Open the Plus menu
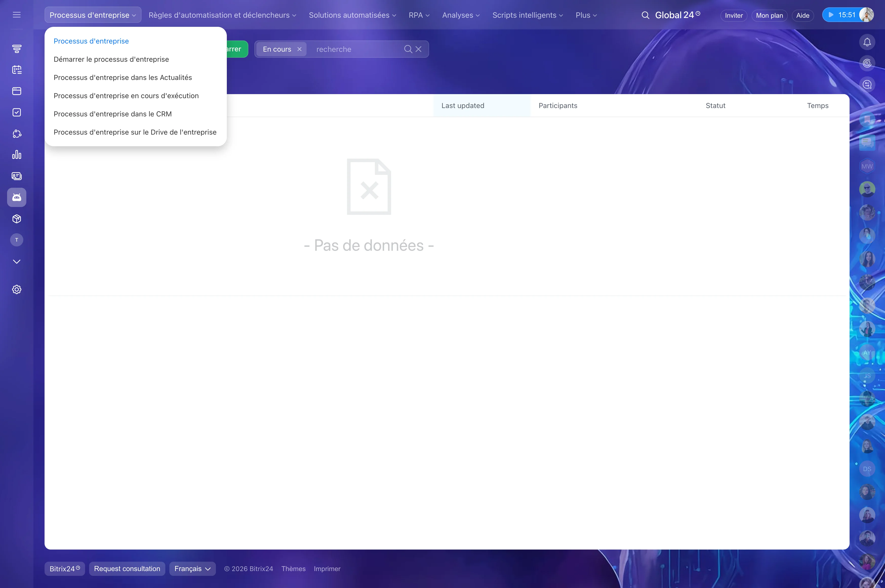The height and width of the screenshot is (588, 885). coord(586,15)
